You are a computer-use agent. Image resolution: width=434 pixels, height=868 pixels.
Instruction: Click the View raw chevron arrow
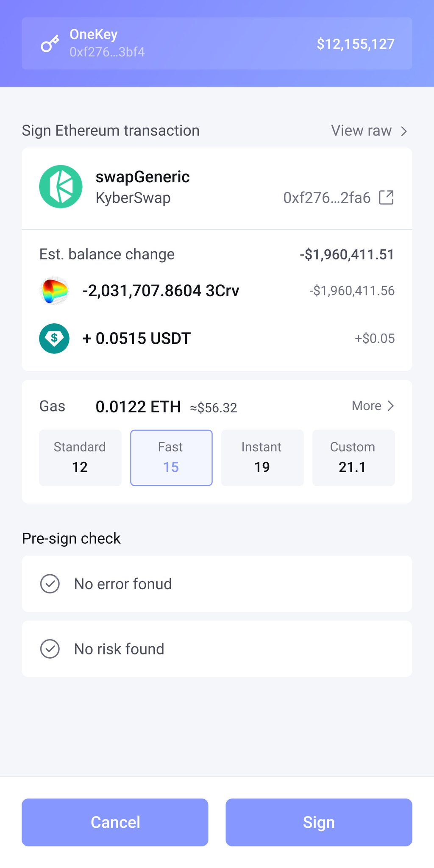404,131
